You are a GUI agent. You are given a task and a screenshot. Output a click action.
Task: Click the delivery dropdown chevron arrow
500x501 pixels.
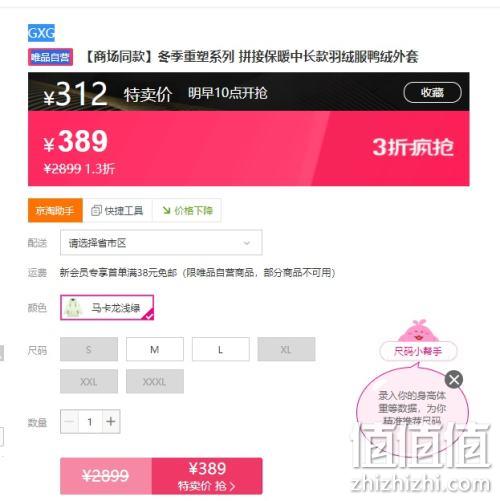tap(247, 243)
